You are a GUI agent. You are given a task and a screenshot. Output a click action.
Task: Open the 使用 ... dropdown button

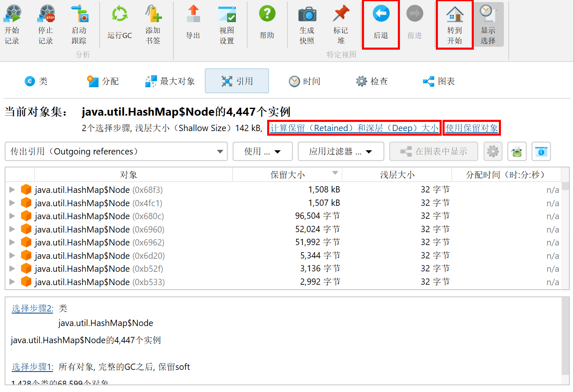point(263,152)
